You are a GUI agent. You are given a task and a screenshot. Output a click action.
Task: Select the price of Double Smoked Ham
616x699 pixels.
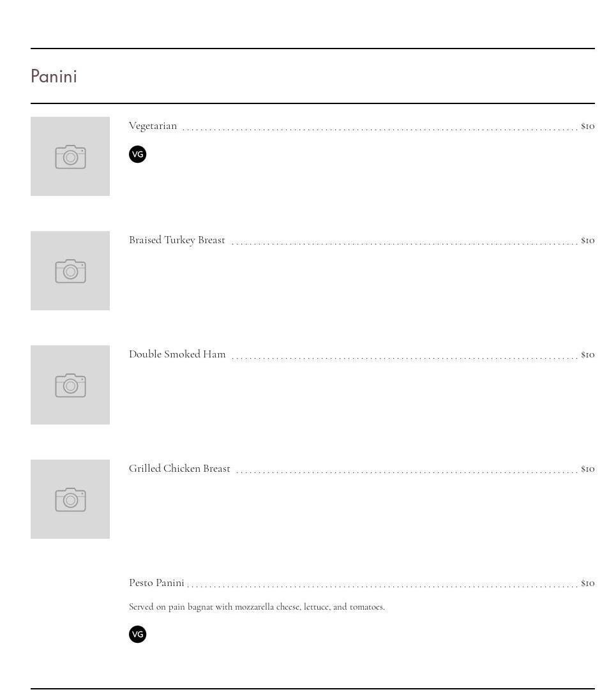tap(587, 354)
